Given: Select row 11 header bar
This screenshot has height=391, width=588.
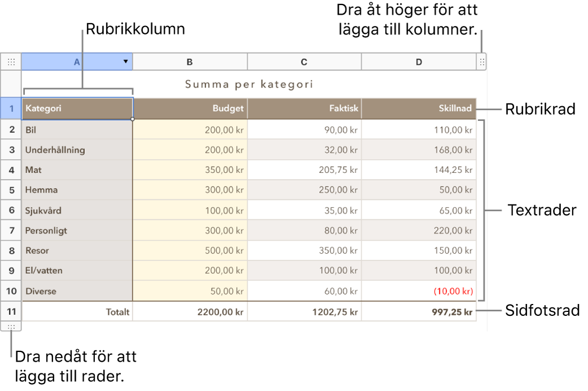Looking at the screenshot, I should [x=11, y=311].
